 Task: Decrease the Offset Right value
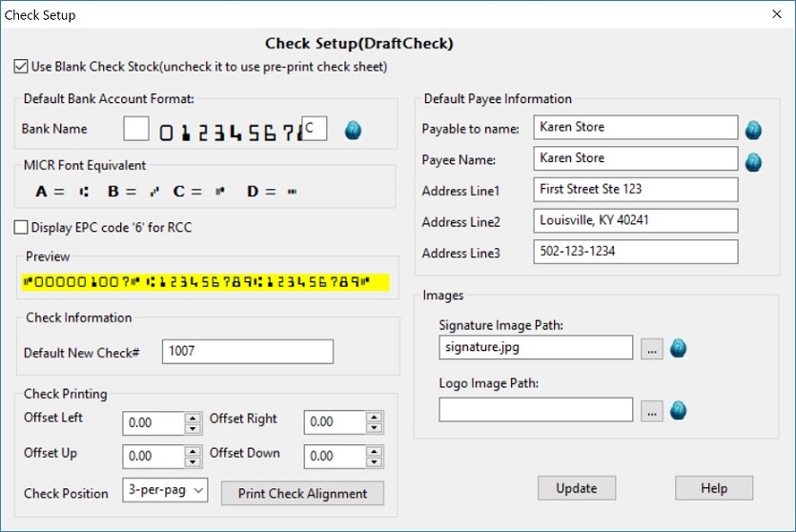(375, 428)
